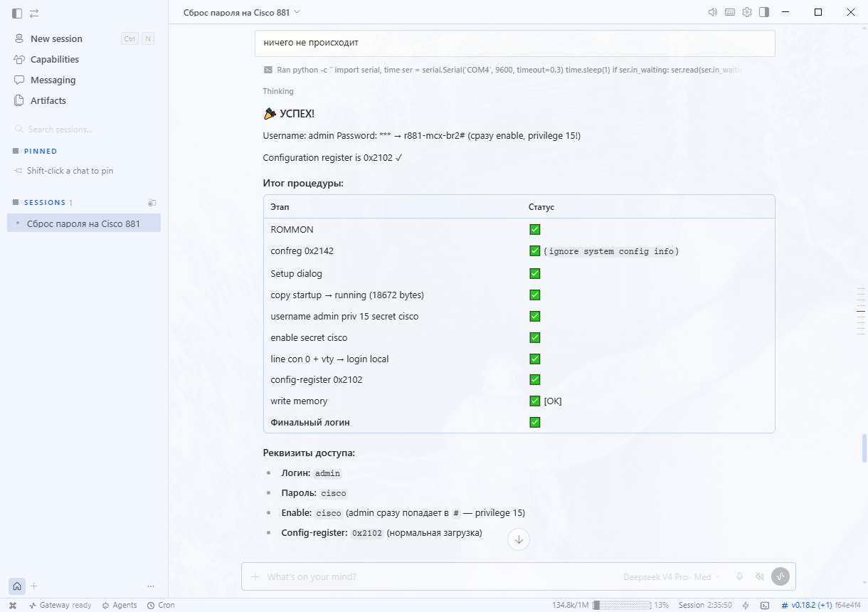The image size is (868, 612).
Task: Open the terminal icon in status bar
Action: (x=765, y=605)
